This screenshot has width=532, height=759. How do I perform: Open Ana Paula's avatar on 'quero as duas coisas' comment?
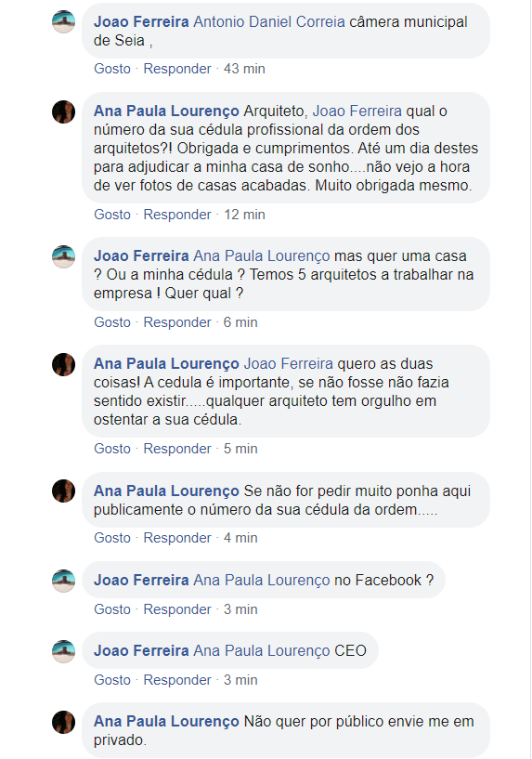tap(63, 364)
